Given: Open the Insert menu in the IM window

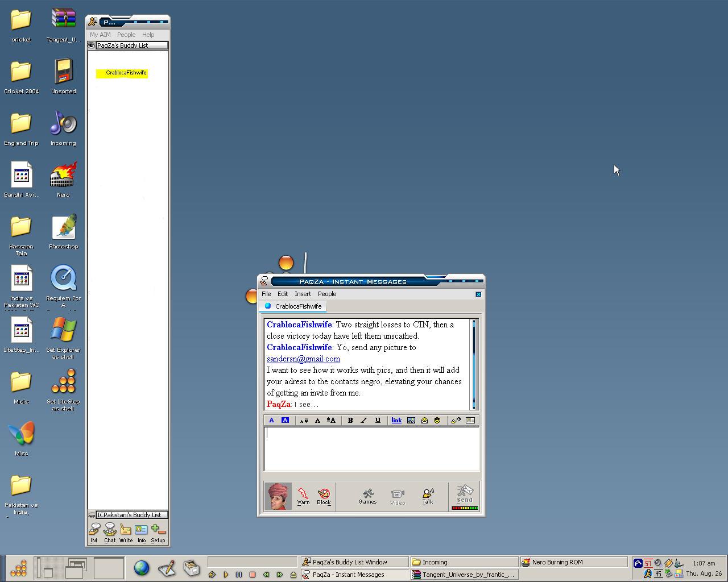Looking at the screenshot, I should coord(303,294).
